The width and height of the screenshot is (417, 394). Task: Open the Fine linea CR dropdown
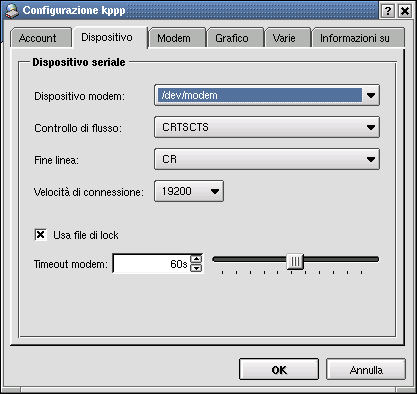tap(267, 159)
